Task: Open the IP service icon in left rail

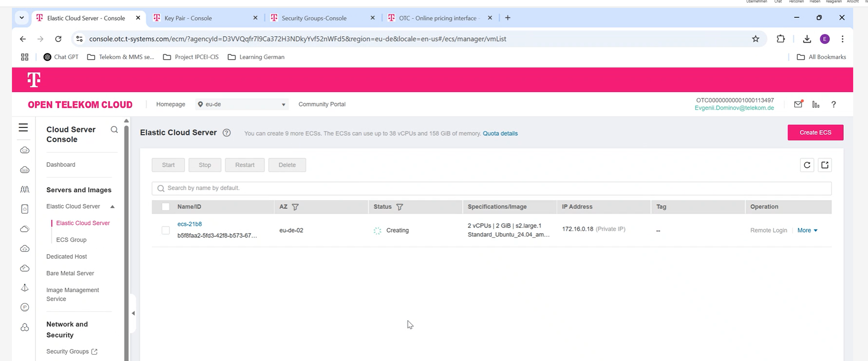Action: 25,307
